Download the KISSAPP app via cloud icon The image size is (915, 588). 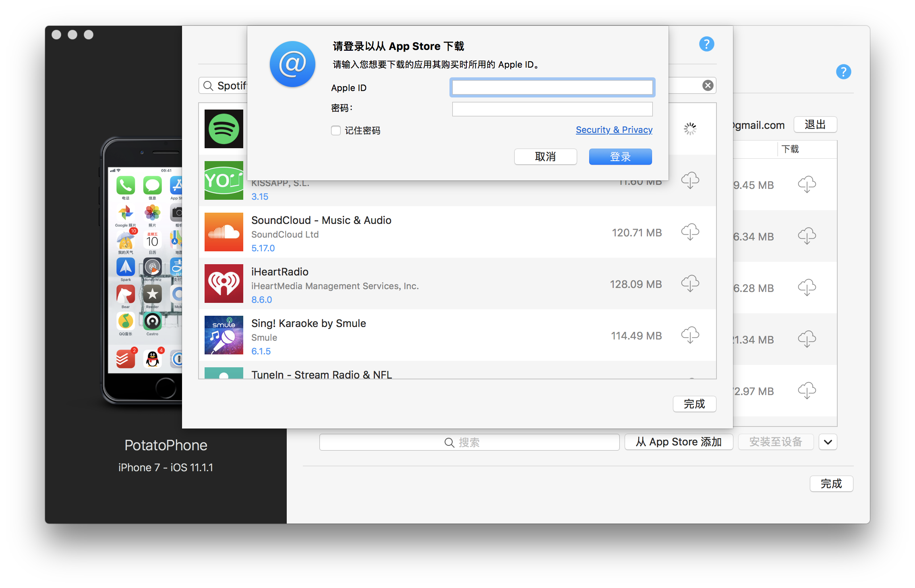point(690,180)
